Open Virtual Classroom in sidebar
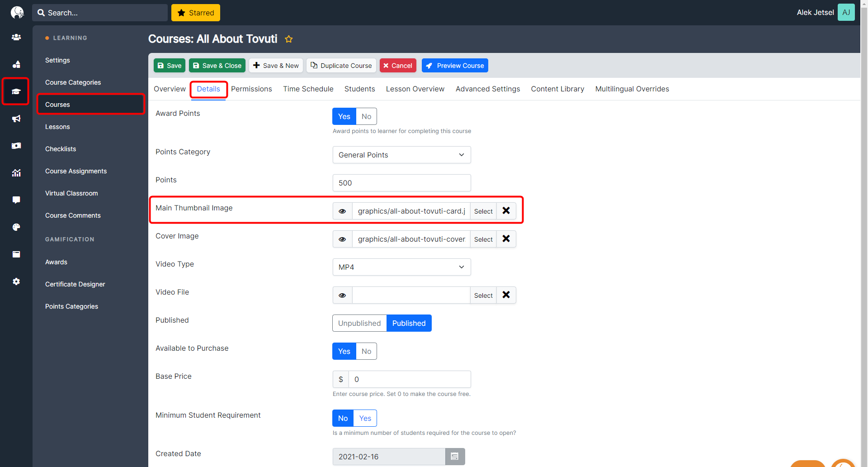This screenshot has width=868, height=467. (x=71, y=193)
